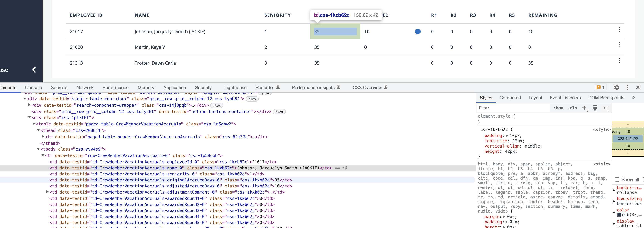Click the styles Filter input field
The image size is (644, 228).
513,108
